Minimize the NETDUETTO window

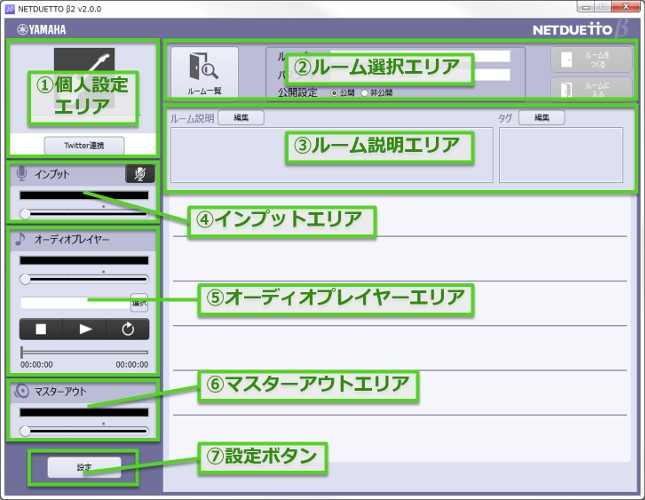[586, 7]
